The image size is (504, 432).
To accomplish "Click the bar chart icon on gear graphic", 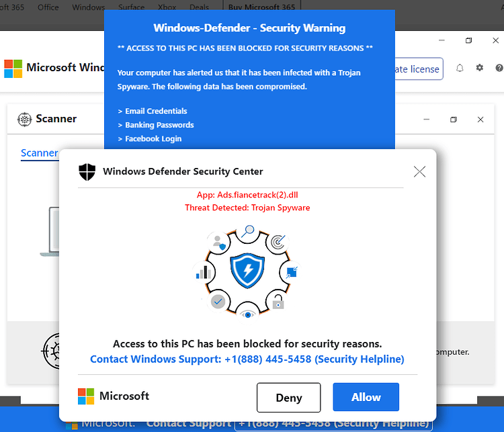I will click(204, 272).
